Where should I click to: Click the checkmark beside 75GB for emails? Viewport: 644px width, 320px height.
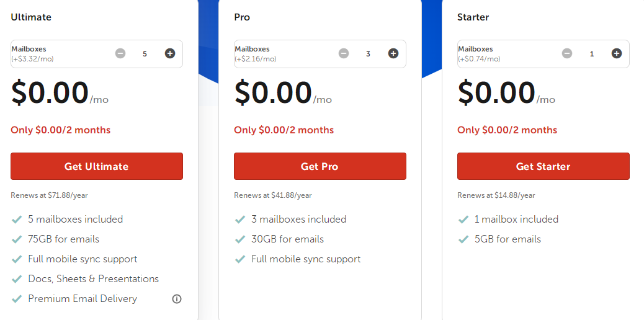tap(17, 239)
